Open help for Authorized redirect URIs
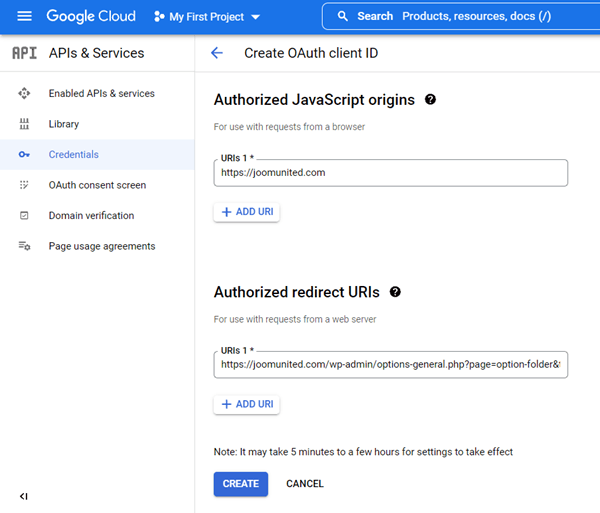600x513 pixels. (395, 292)
